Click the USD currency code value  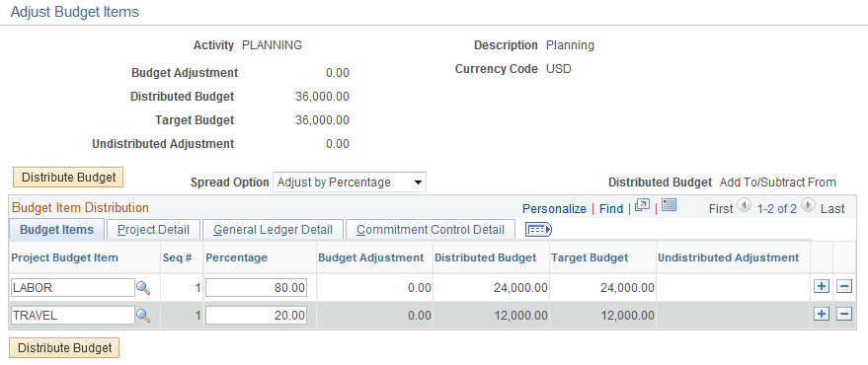click(x=559, y=69)
